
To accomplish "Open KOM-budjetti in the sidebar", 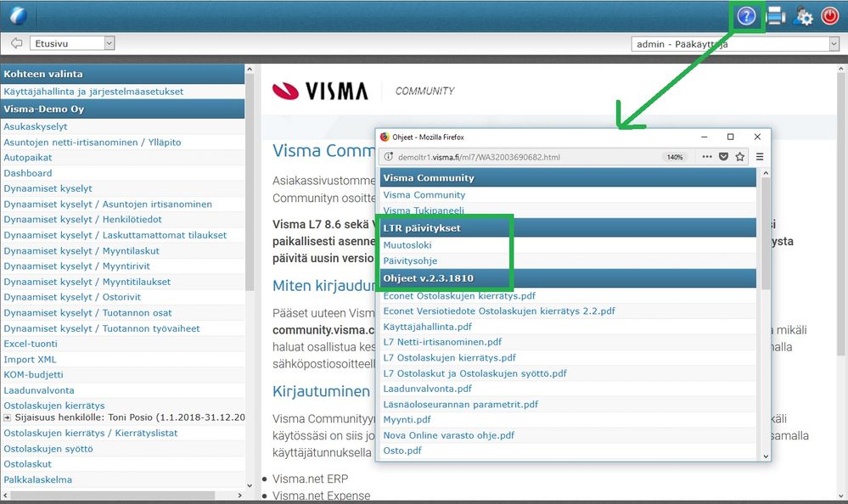I will pyautogui.click(x=34, y=374).
